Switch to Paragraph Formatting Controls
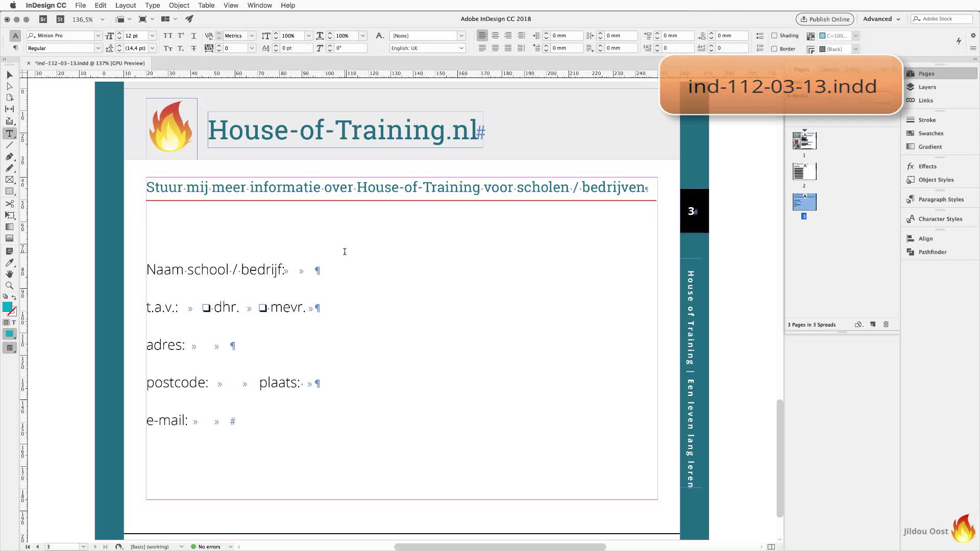 click(15, 48)
